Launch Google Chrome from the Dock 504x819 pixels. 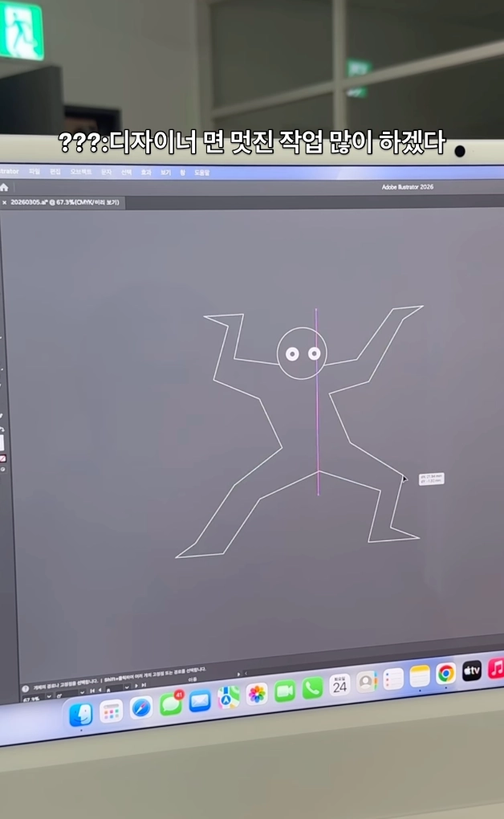[446, 673]
